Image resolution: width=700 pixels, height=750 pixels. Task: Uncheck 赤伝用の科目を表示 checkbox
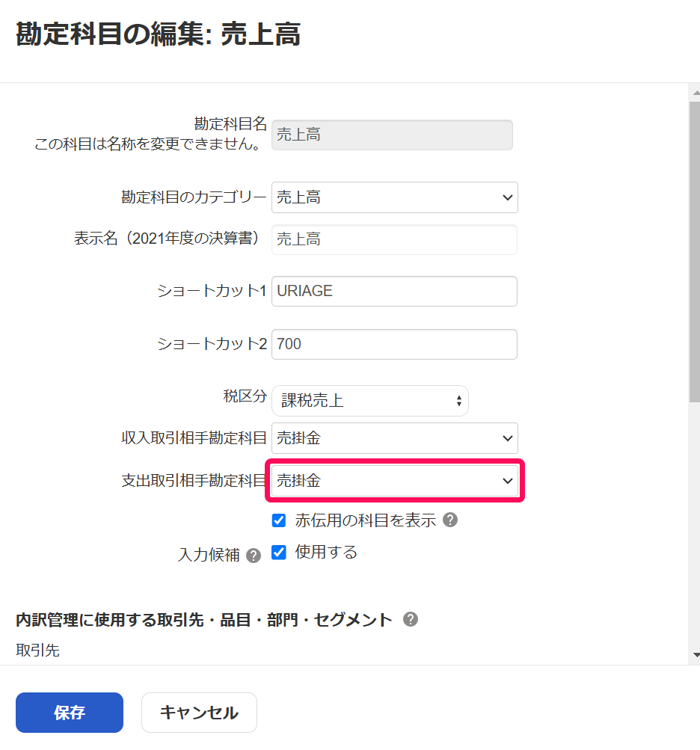click(278, 520)
